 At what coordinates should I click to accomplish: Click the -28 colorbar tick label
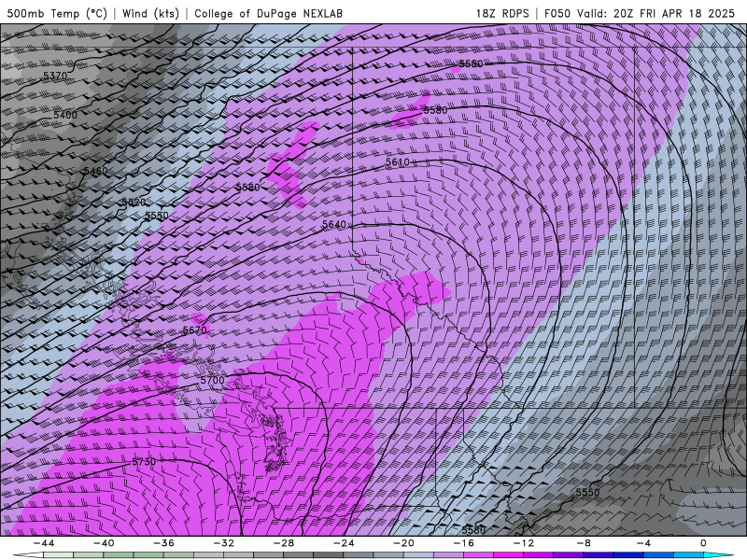click(284, 543)
